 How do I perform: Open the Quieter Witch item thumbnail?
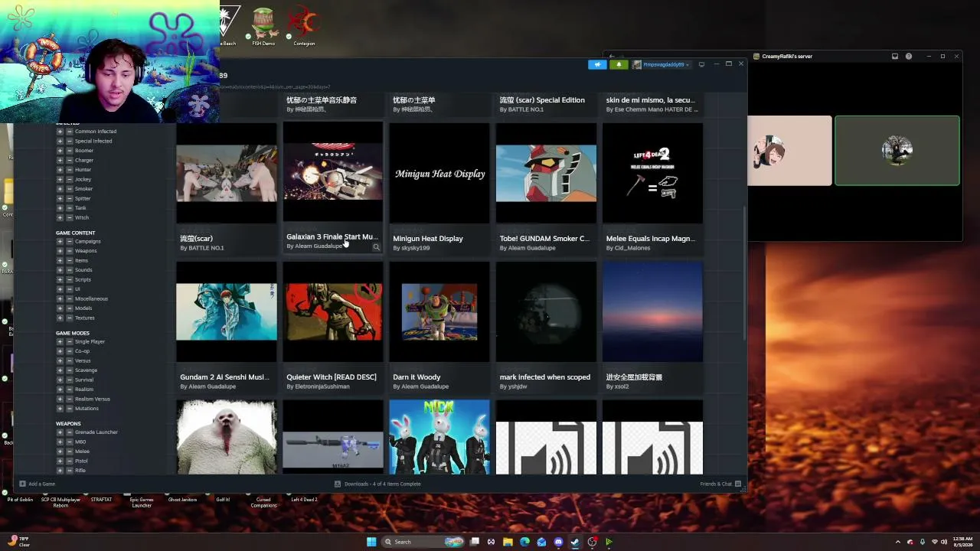pos(333,312)
